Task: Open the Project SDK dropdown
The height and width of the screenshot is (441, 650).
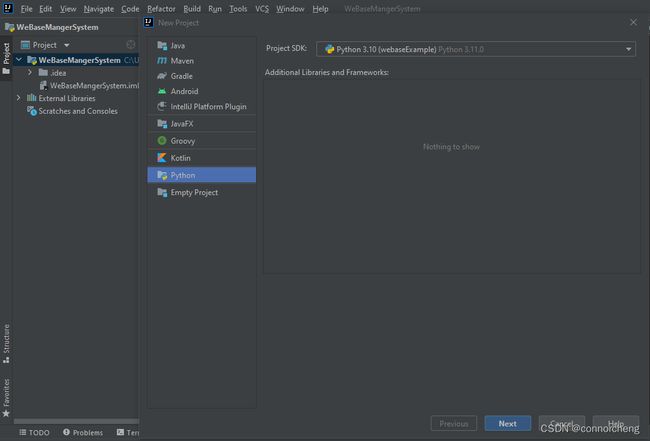Action: pyautogui.click(x=475, y=49)
